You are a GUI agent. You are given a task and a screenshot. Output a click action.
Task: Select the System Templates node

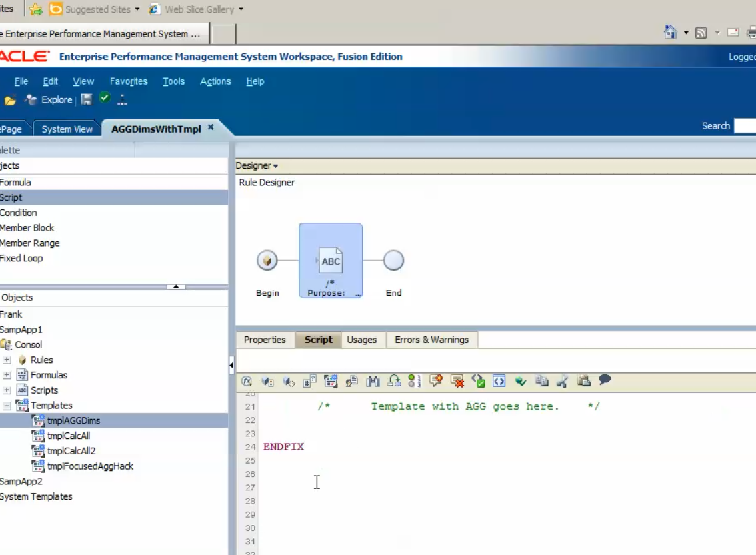click(36, 496)
